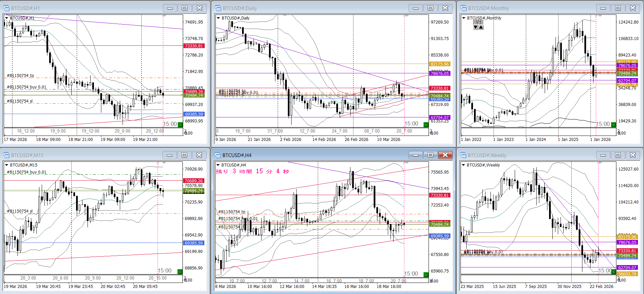
Task: Click the BTCUSD#,M15 chart window icon
Action: tap(6, 155)
